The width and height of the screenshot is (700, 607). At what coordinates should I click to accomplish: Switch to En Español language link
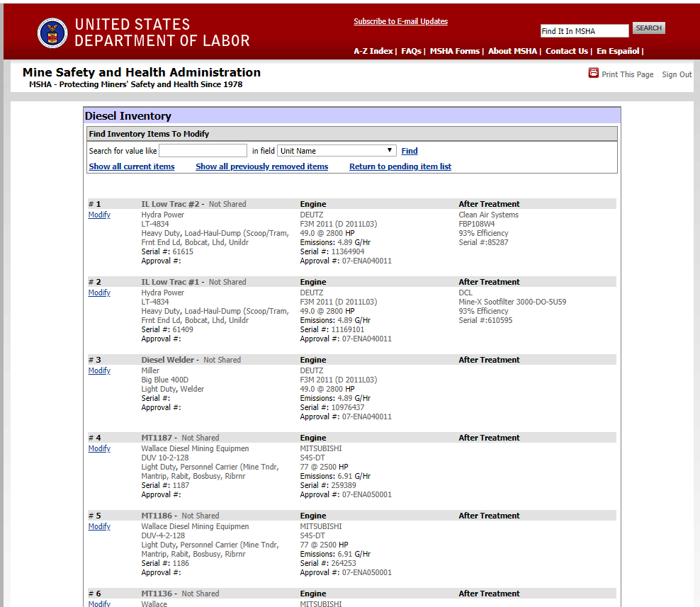tap(618, 51)
